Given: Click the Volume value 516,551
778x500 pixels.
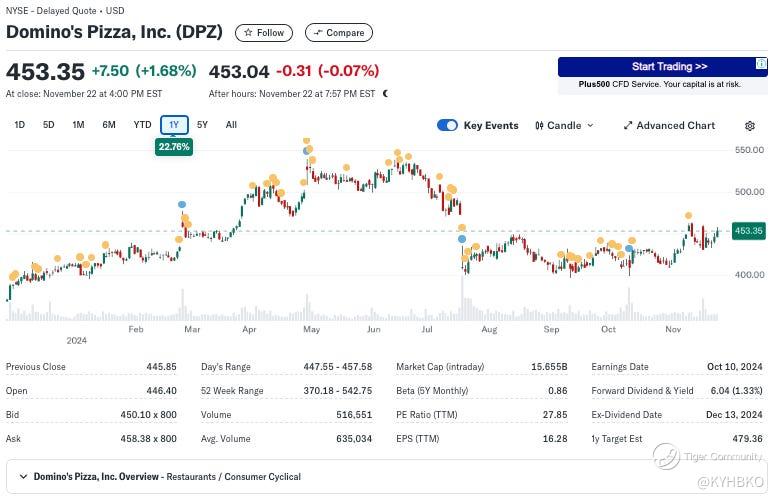Looking at the screenshot, I should click(354, 414).
